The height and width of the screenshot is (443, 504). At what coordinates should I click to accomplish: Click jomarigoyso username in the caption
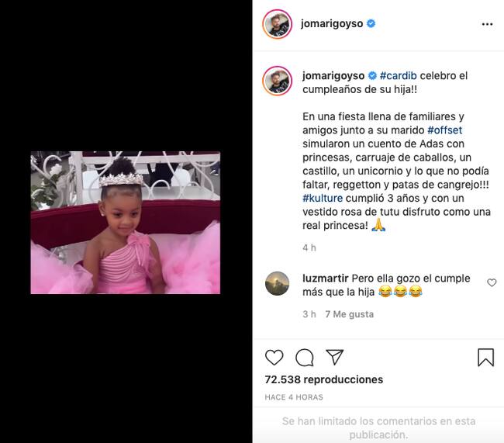(333, 75)
